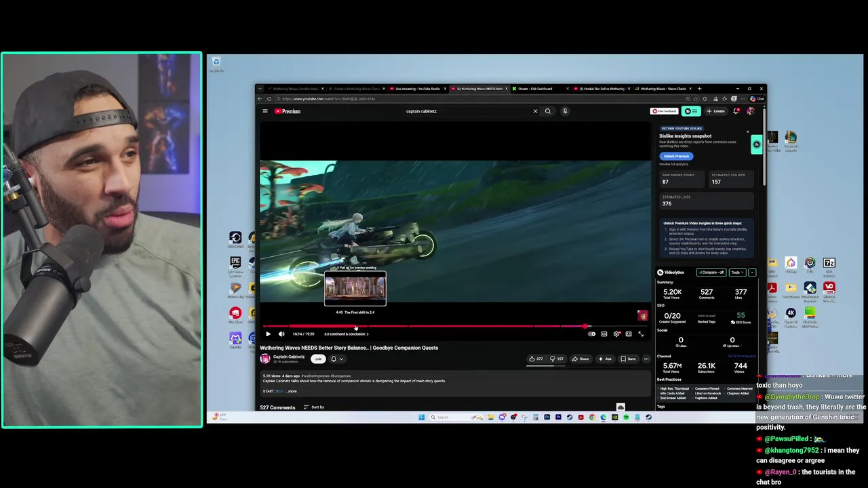Screen dimensions: 868x488
Task: Enter fullscreen mode
Action: (x=641, y=333)
